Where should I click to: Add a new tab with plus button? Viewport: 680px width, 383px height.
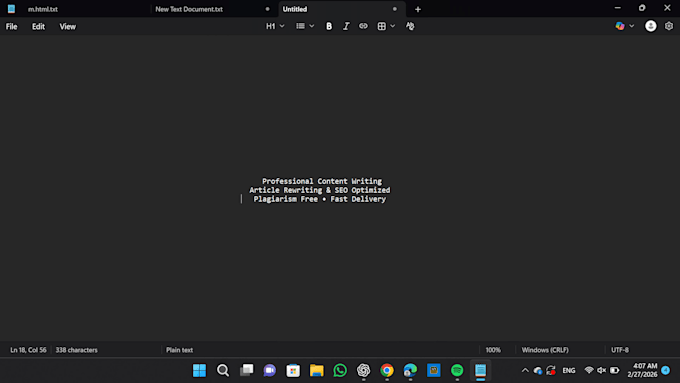coord(418,9)
